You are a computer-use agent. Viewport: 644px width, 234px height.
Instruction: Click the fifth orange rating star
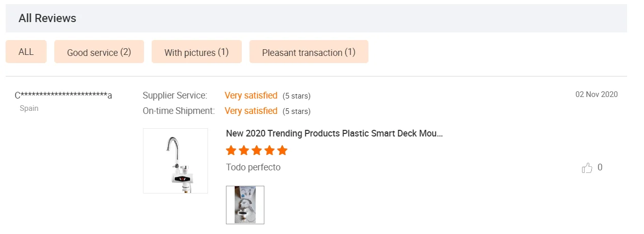(282, 150)
